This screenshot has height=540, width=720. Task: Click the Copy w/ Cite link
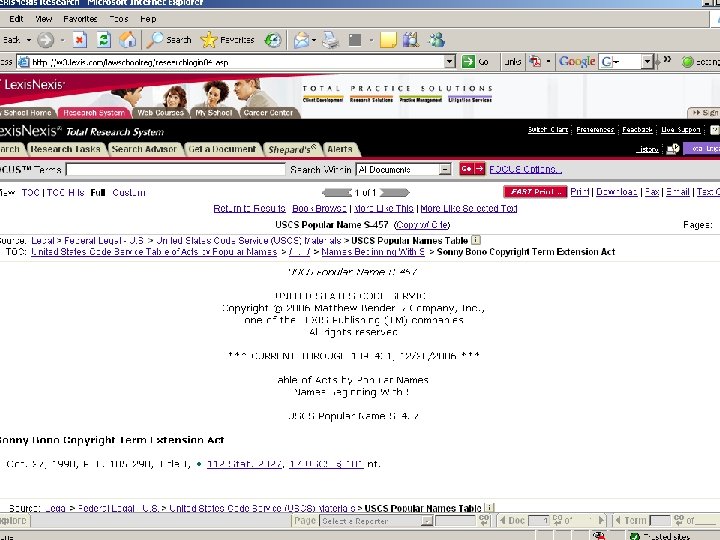422,225
